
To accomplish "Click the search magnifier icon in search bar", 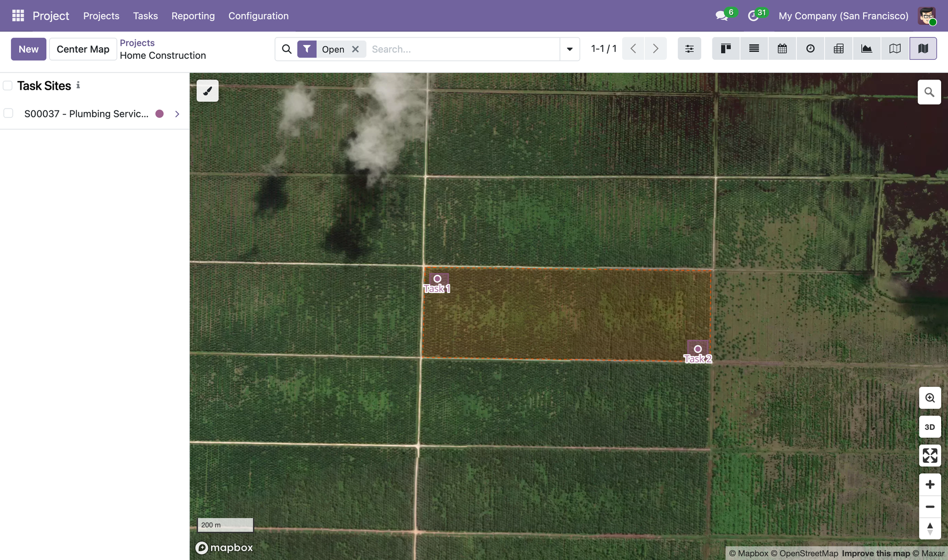I will click(x=286, y=49).
